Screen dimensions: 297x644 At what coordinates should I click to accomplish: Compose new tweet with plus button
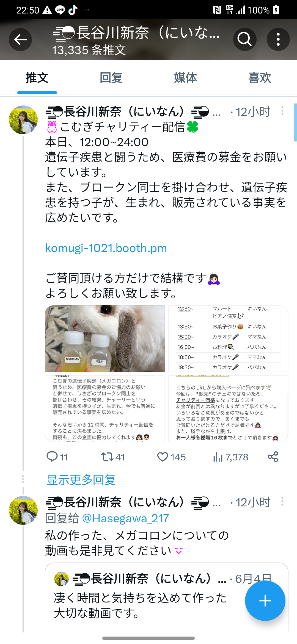tap(265, 601)
